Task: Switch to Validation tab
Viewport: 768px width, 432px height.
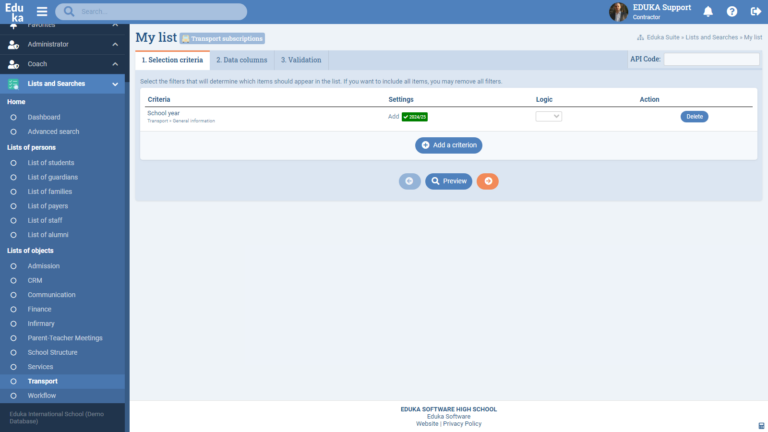Action: 301,60
